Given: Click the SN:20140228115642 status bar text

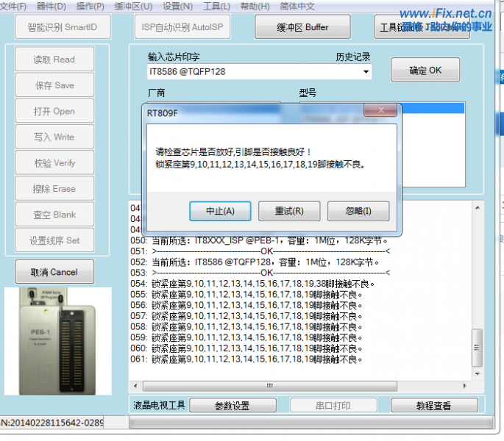Looking at the screenshot, I should pos(52,423).
